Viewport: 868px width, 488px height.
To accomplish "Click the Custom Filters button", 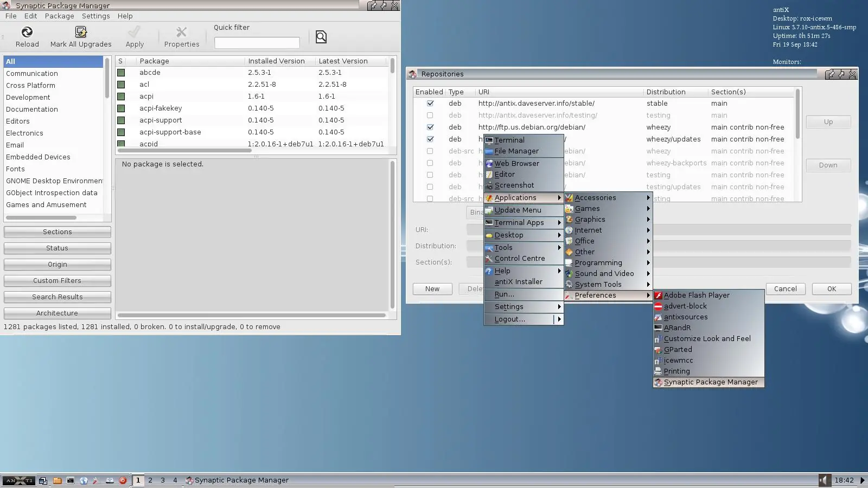I will click(58, 281).
